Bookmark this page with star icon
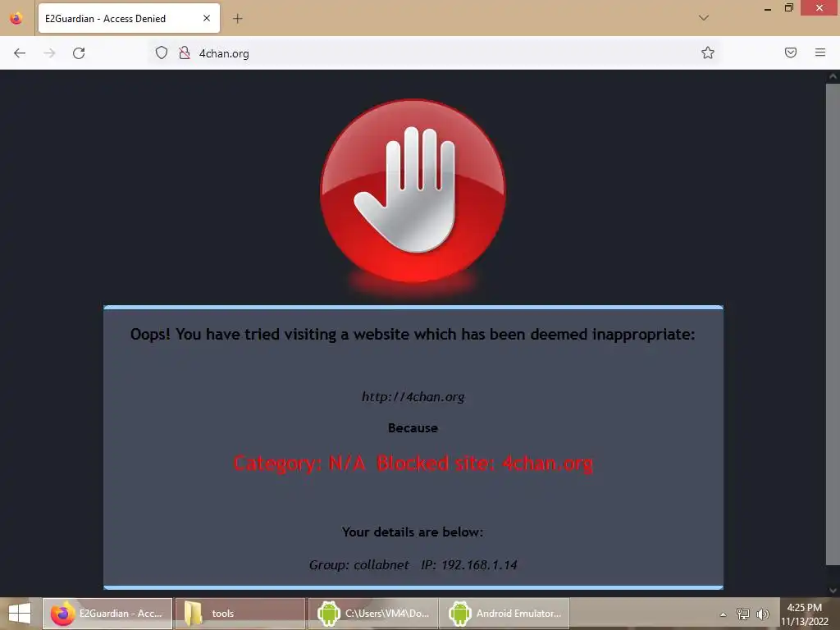 (x=708, y=52)
